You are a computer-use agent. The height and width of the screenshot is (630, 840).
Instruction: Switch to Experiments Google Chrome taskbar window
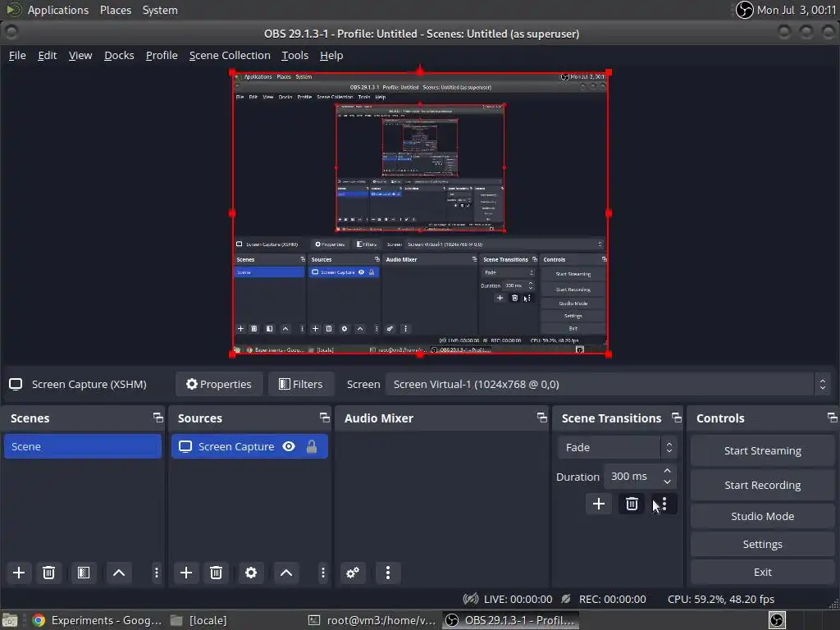pos(97,620)
